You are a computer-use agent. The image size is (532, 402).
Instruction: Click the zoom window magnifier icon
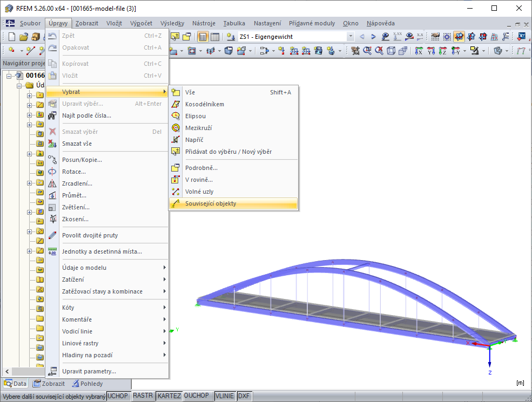pyautogui.click(x=367, y=51)
